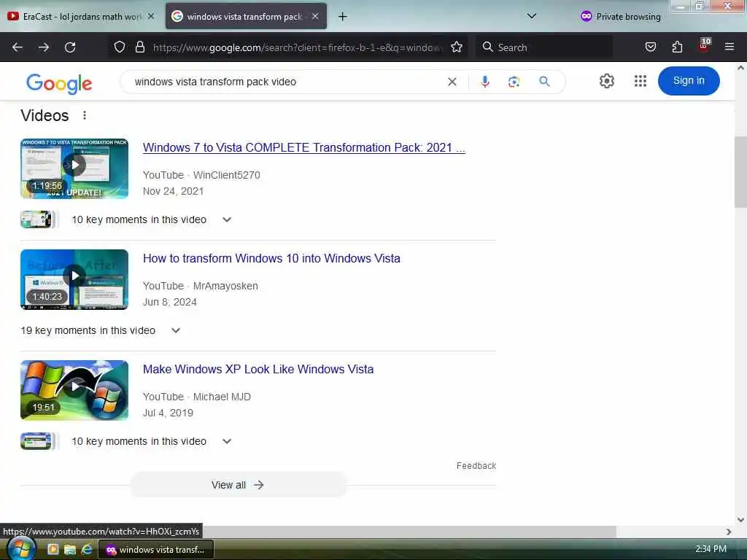Open Windows 7 to Vista COMPLETE Transformation link

pyautogui.click(x=304, y=147)
